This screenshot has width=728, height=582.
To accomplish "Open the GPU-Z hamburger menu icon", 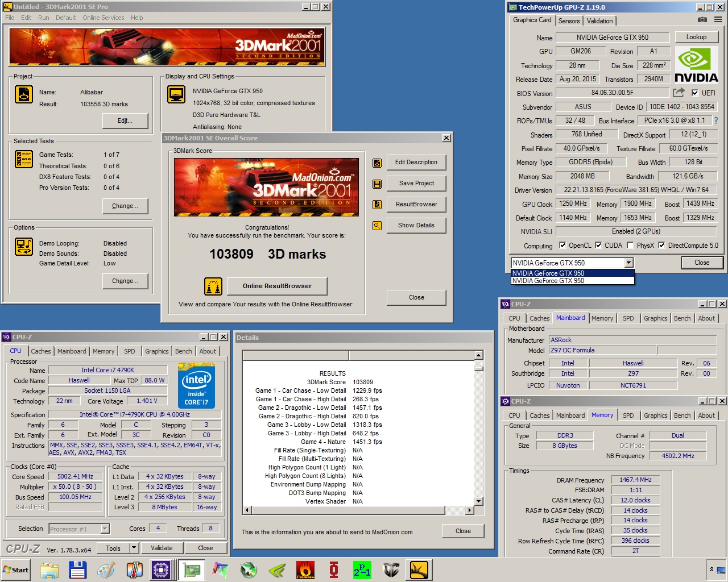I will pyautogui.click(x=718, y=20).
